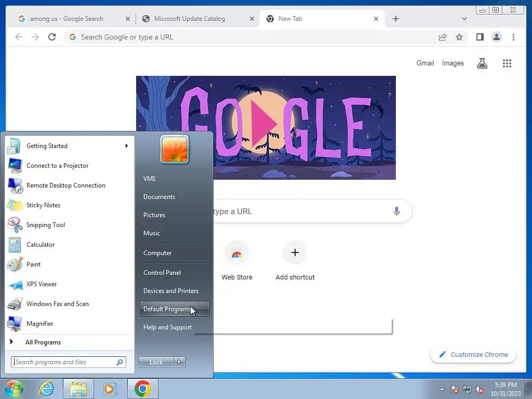Click the Start menu search magnifier icon

(x=120, y=362)
